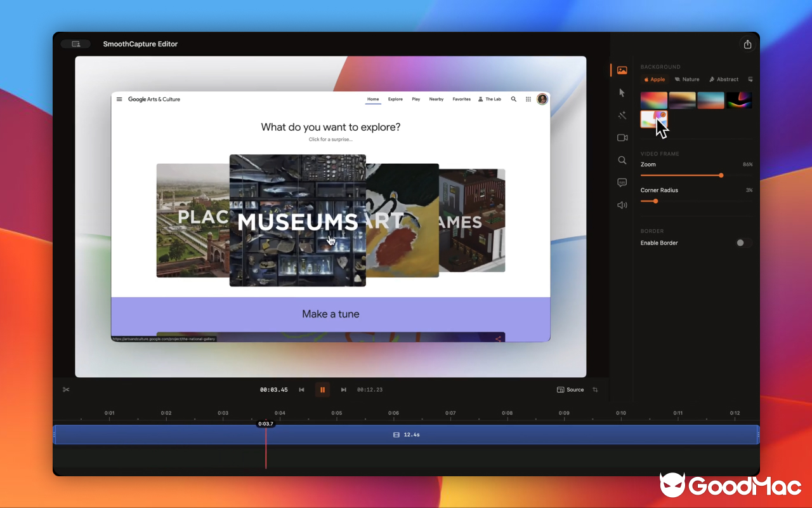Switch to the Apple backgrounds tab
Image resolution: width=812 pixels, height=508 pixels.
(654, 79)
